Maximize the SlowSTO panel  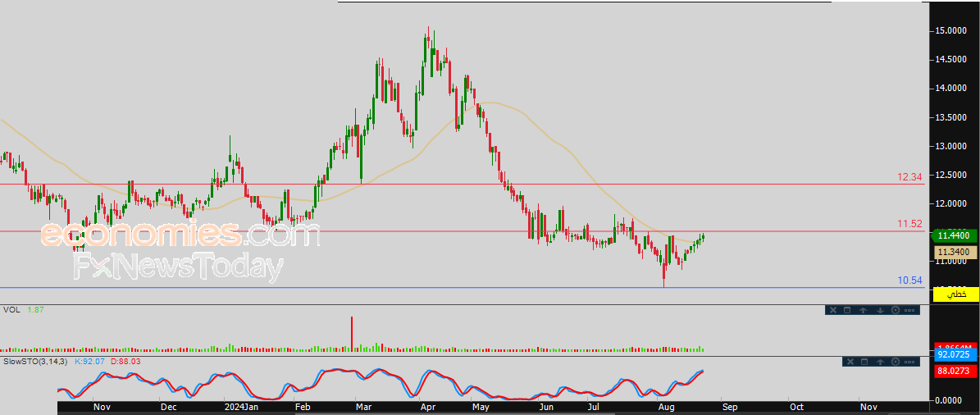point(864,362)
